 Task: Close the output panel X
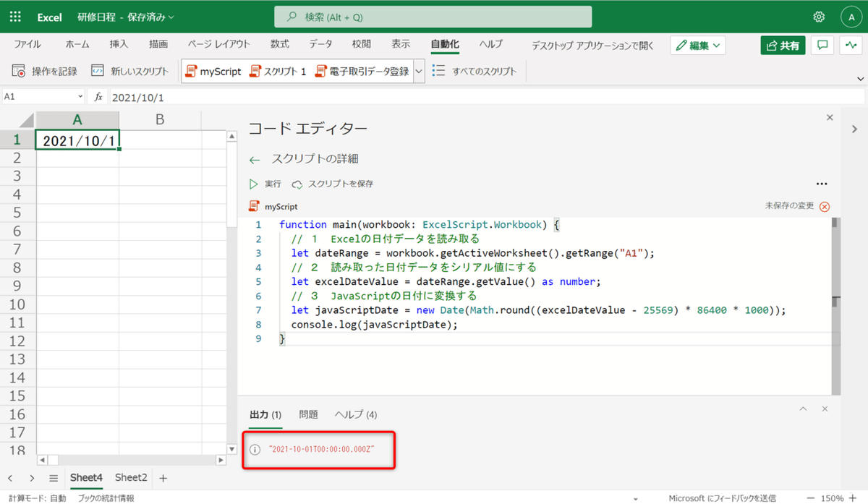pyautogui.click(x=825, y=409)
